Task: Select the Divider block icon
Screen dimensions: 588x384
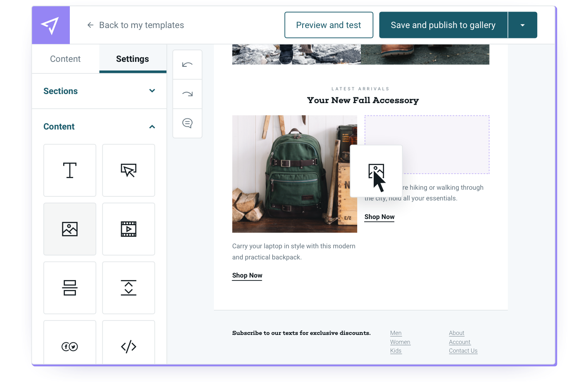Action: [x=70, y=287]
